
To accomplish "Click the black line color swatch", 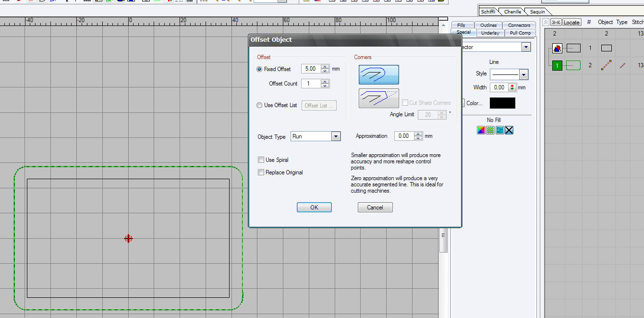I will (502, 103).
